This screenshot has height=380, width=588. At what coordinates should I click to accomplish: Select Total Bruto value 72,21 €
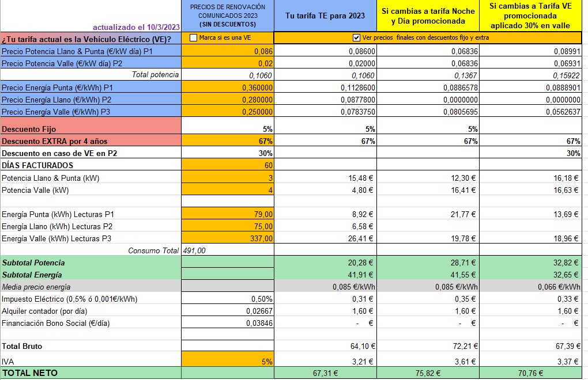pos(465,346)
